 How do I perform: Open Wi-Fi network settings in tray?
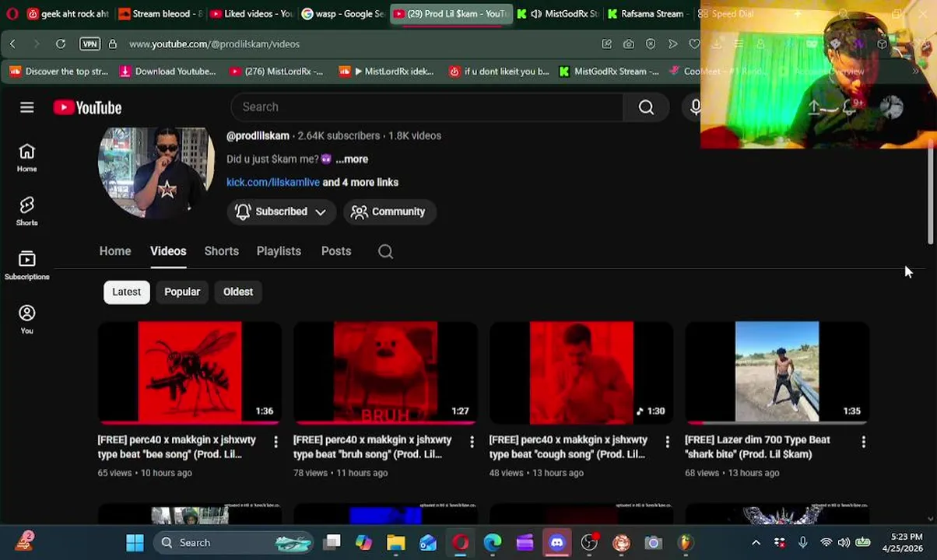tap(826, 542)
